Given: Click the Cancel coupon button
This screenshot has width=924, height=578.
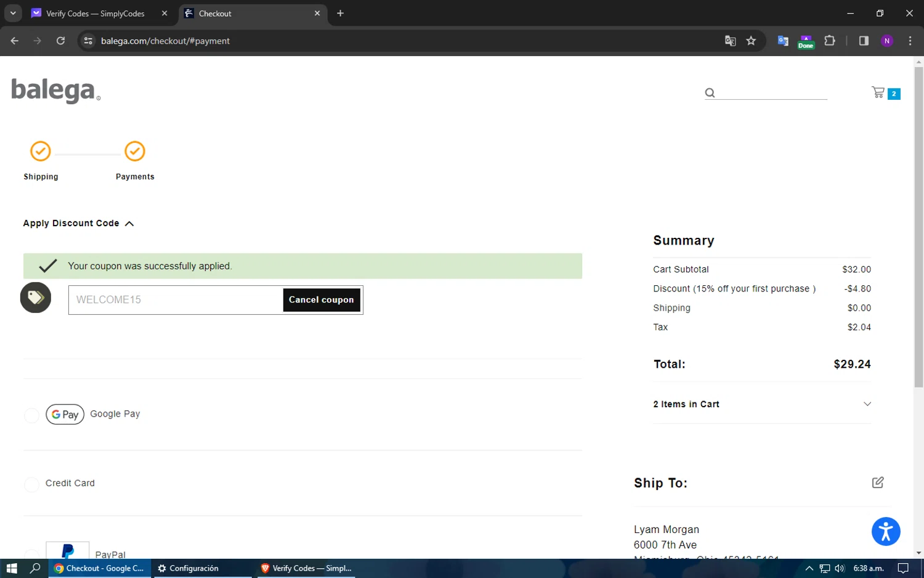Looking at the screenshot, I should 322,300.
